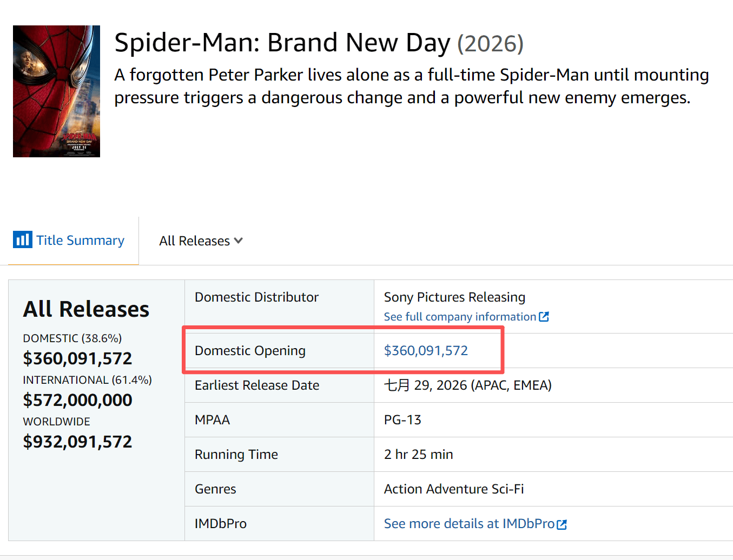733x560 pixels.
Task: Select the DOMESTIC (38.6%) label
Action: pyautogui.click(x=72, y=338)
